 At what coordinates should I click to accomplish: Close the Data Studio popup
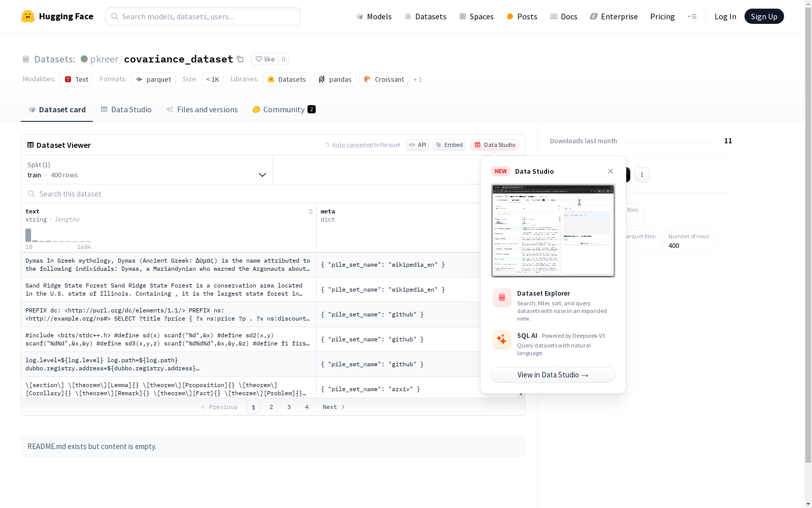pyautogui.click(x=611, y=171)
